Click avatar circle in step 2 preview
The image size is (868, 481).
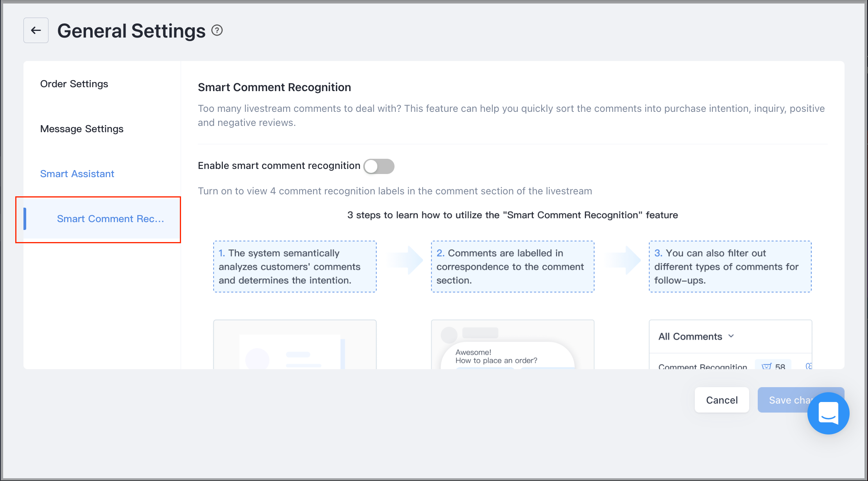pyautogui.click(x=449, y=335)
